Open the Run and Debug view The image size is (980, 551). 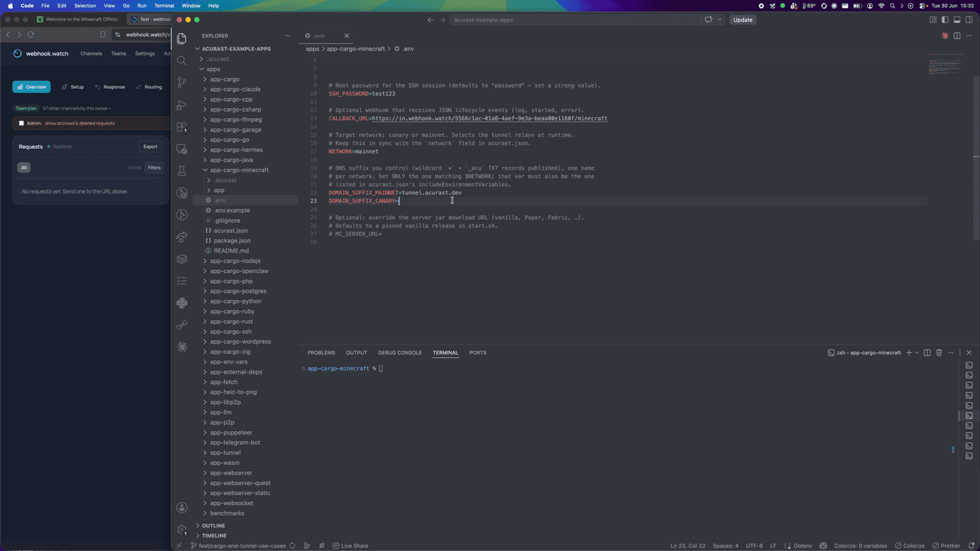click(x=182, y=105)
